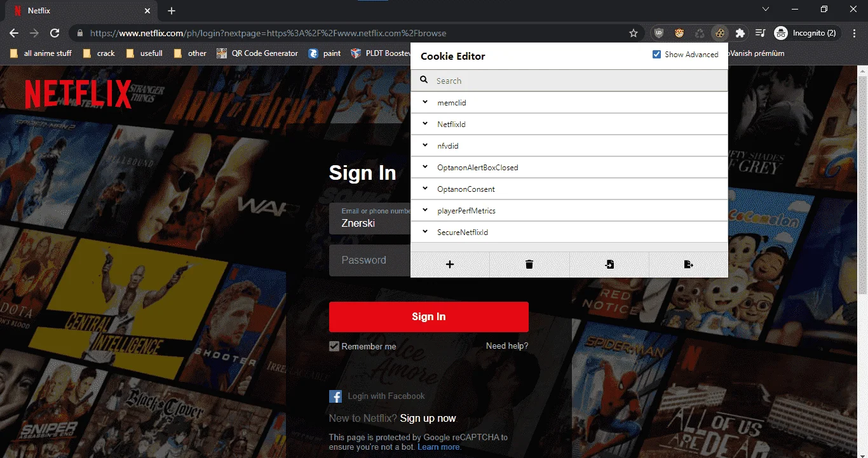Click the Email or phone number field
The image size is (868, 458).
370,219
